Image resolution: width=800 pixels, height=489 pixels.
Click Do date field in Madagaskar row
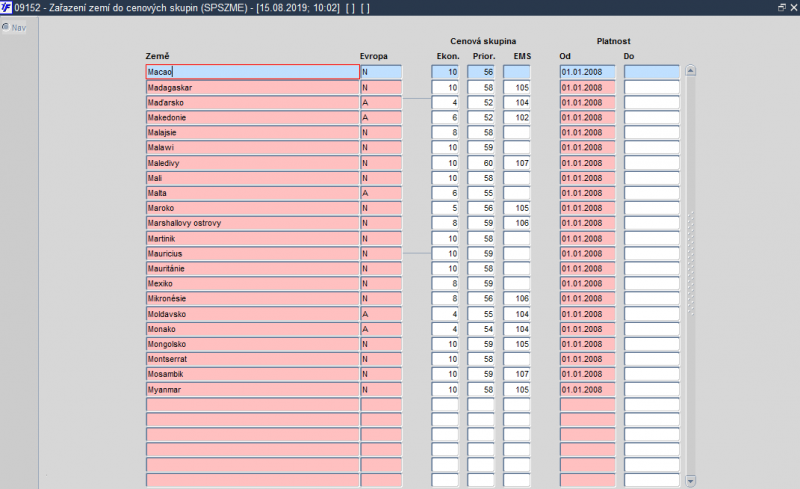coord(652,87)
